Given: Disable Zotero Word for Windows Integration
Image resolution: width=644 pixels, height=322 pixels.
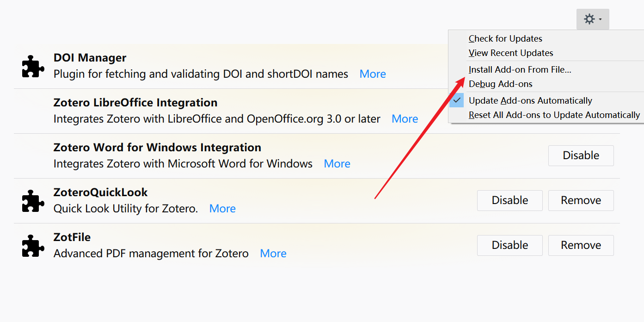Looking at the screenshot, I should [x=581, y=156].
